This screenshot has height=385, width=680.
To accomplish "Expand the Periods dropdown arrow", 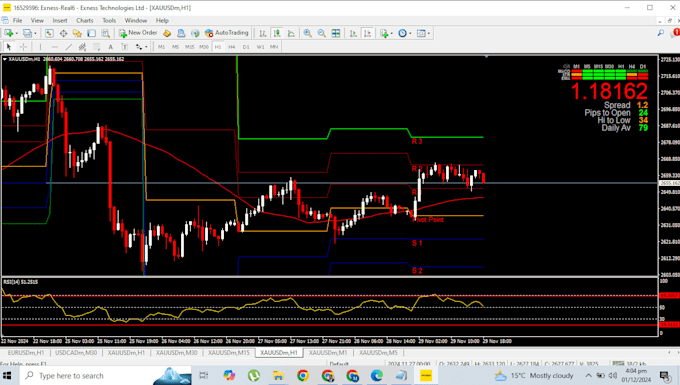I will 410,33.
